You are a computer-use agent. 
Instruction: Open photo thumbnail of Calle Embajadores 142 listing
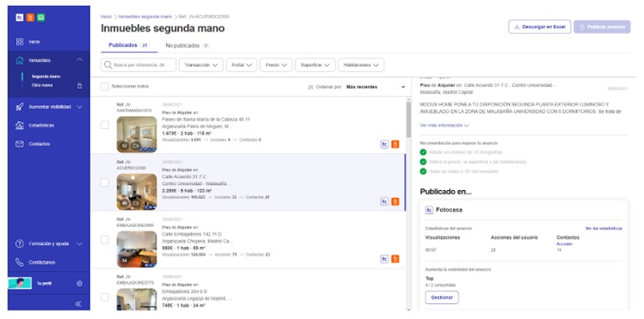coord(137,250)
